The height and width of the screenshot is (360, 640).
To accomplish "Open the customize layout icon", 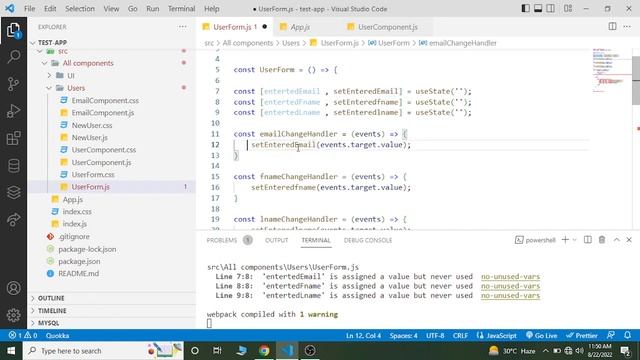I will pyautogui.click(x=568, y=9).
